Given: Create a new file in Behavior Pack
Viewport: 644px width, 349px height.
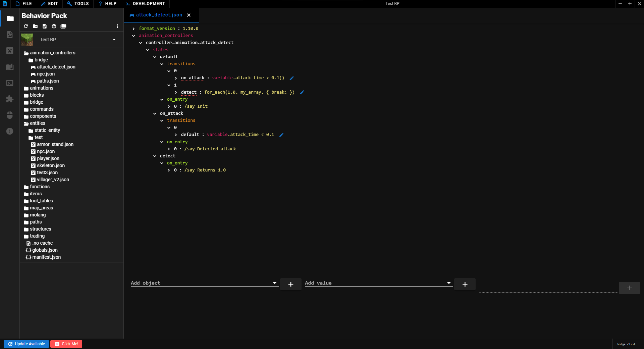Looking at the screenshot, I should (x=44, y=26).
